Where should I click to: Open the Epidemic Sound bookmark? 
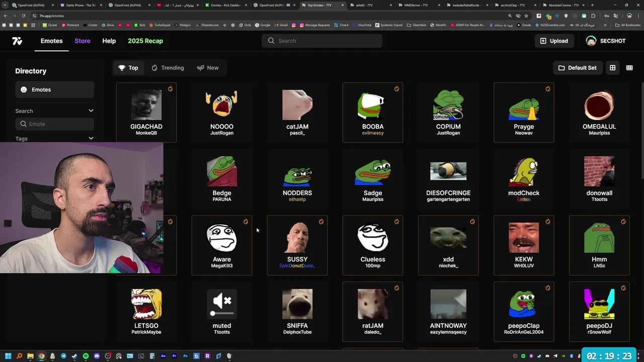[390, 25]
